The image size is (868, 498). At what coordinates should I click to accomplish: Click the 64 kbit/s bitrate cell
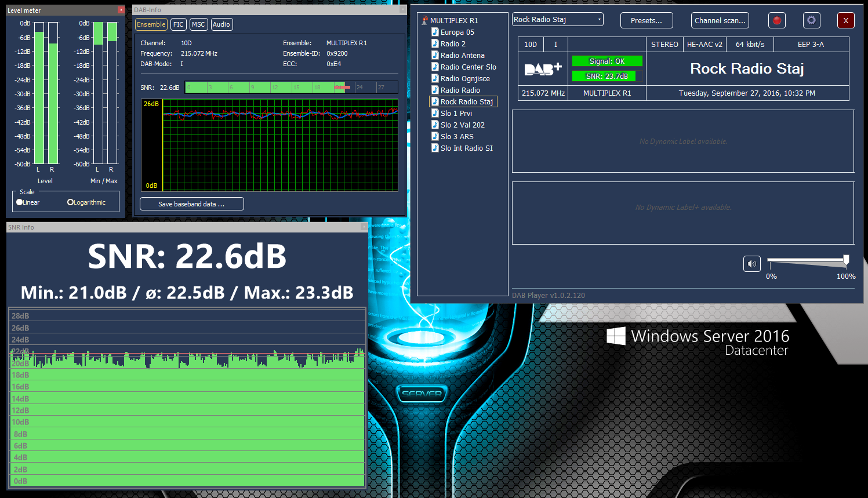tap(750, 44)
